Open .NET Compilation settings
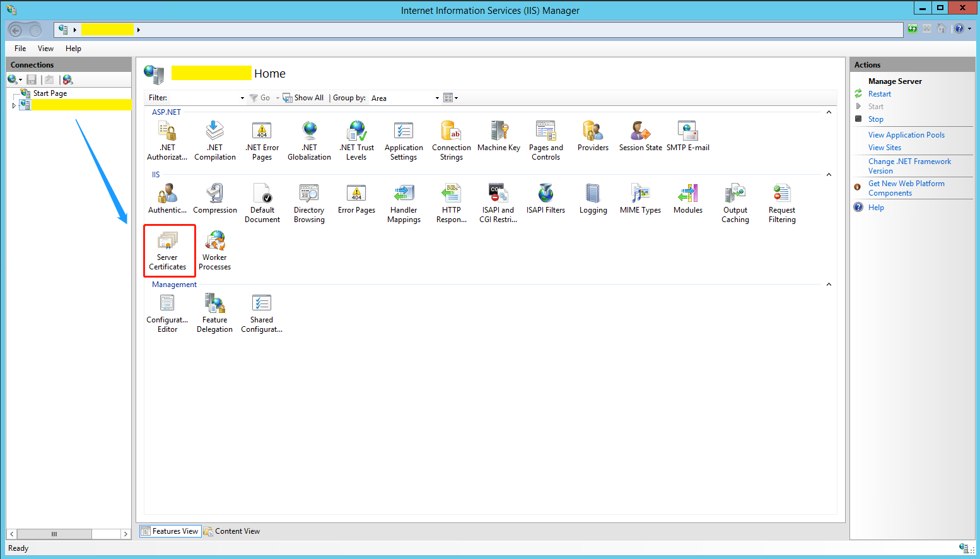 point(215,141)
